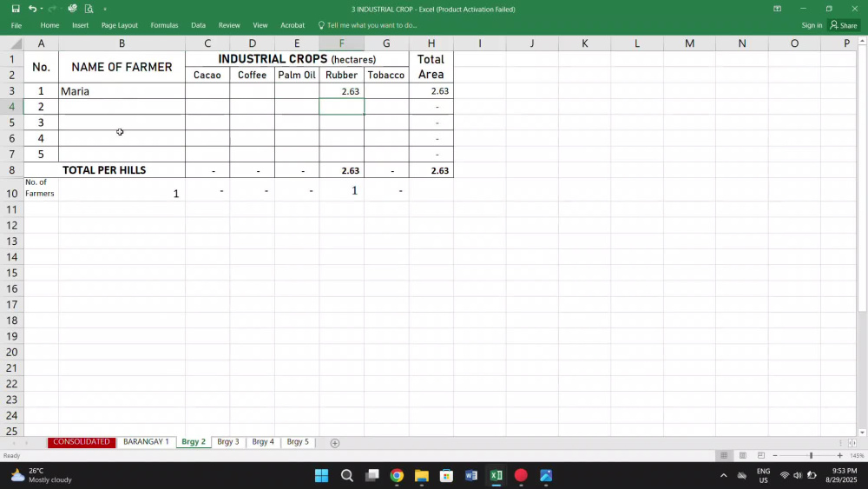This screenshot has height=489, width=868.
Task: Open zoom dialog via 145% label
Action: pyautogui.click(x=857, y=456)
